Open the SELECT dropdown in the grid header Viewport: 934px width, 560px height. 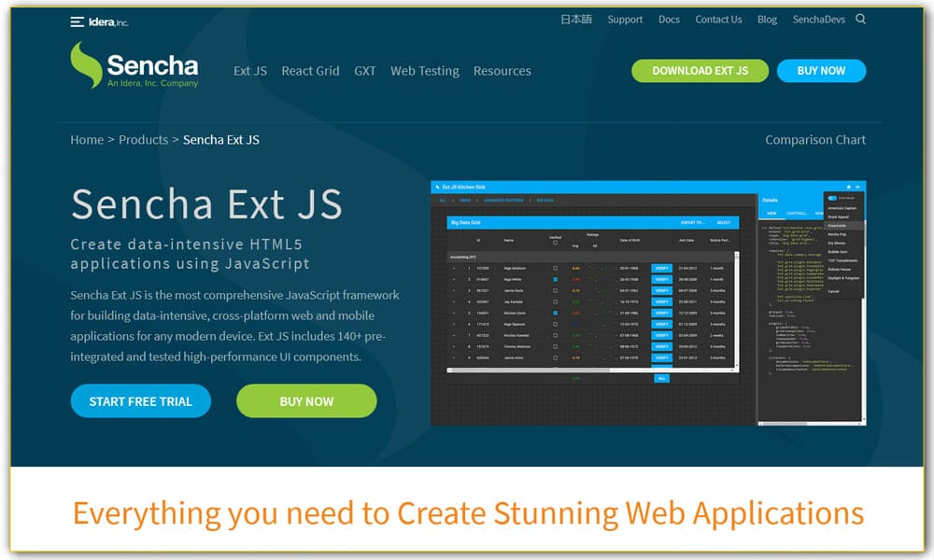723,222
